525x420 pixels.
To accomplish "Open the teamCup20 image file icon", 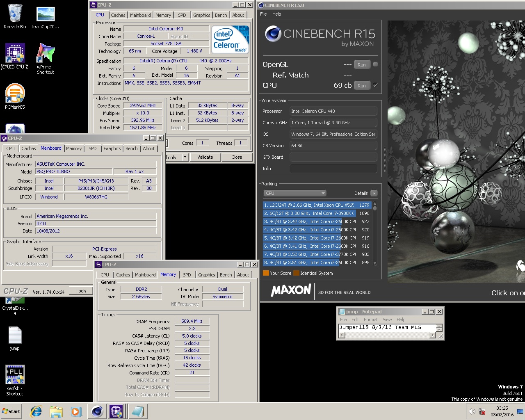I will tap(46, 17).
